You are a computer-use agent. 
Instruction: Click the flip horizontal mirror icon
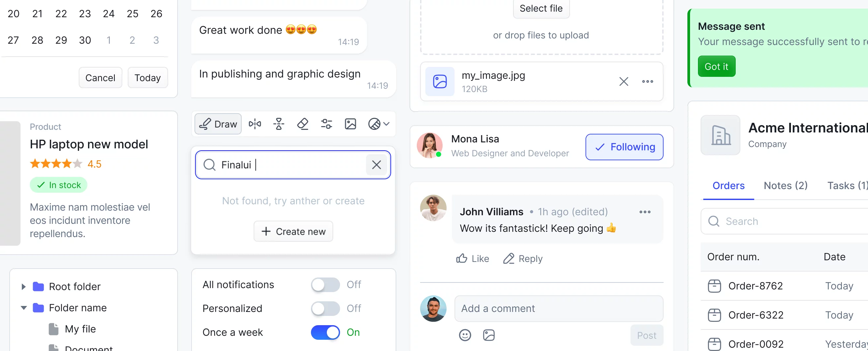[255, 124]
